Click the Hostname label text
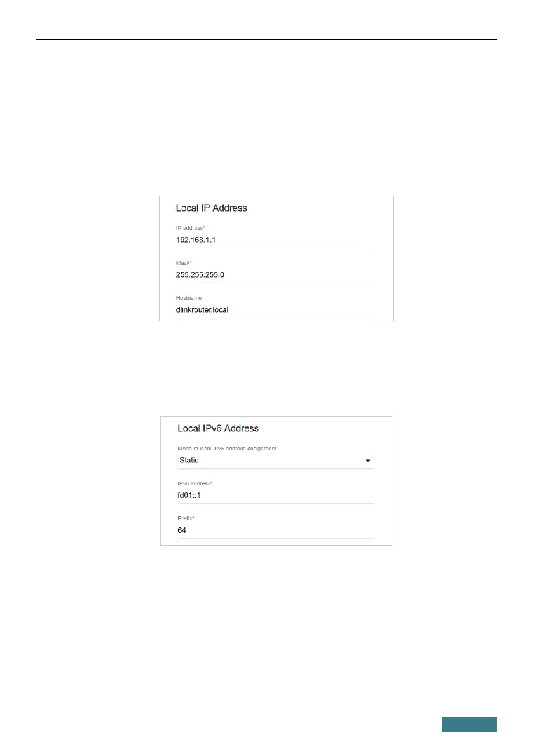This screenshot has height=756, width=534. [189, 298]
